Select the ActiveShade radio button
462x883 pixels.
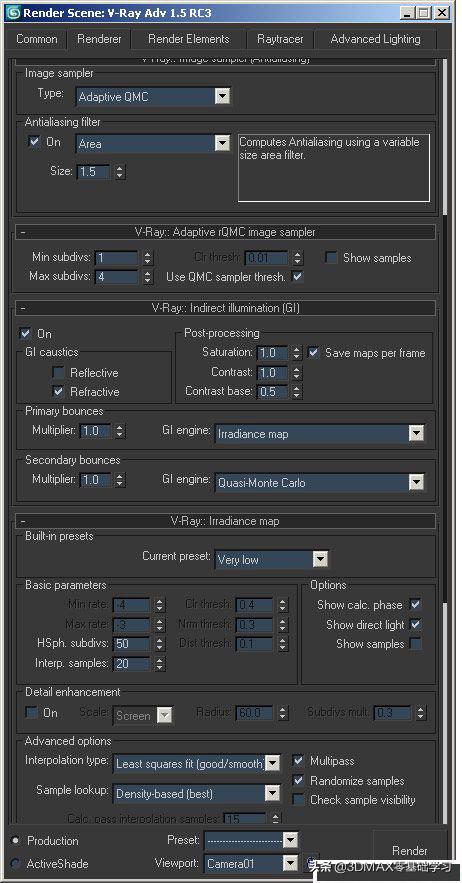tap(15, 863)
